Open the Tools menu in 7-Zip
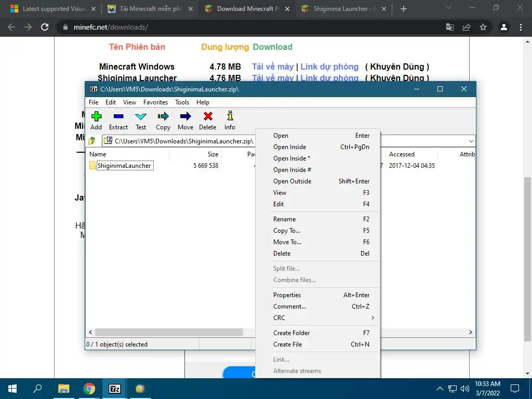 (x=182, y=102)
